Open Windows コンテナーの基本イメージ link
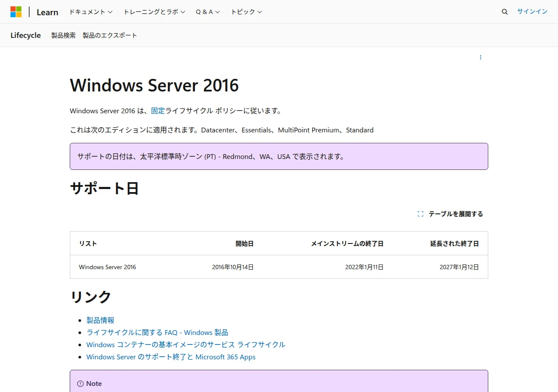This screenshot has height=392, width=558. click(x=186, y=345)
